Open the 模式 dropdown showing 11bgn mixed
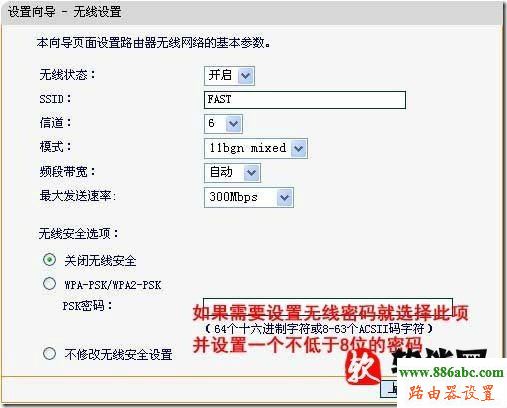This screenshot has width=507, height=408. (x=256, y=148)
